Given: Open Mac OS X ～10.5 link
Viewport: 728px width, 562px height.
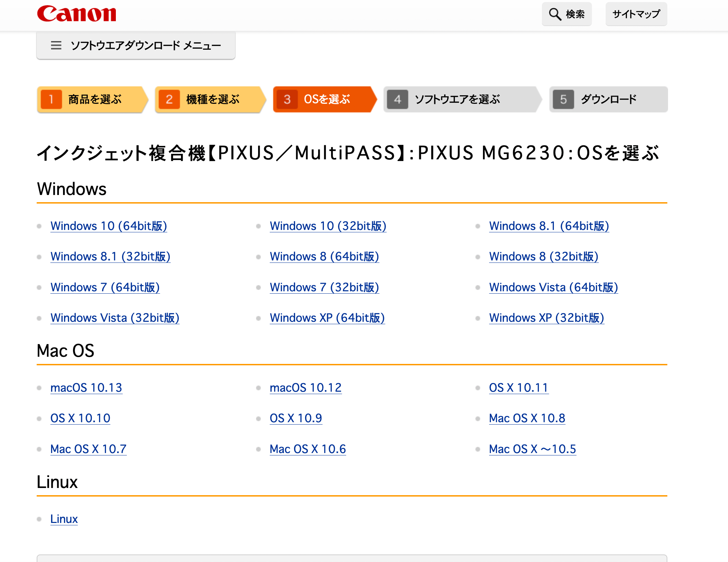Looking at the screenshot, I should (x=532, y=449).
